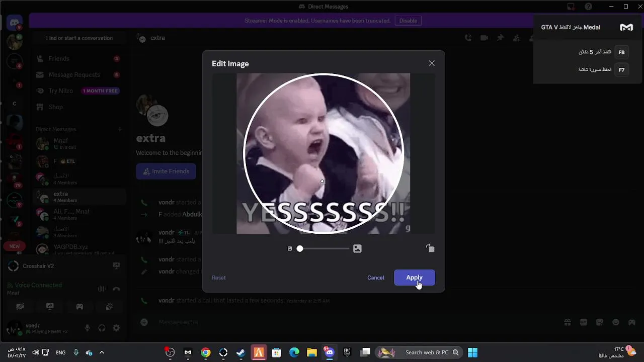Toggle noise suppression waveform icon

(x=102, y=289)
